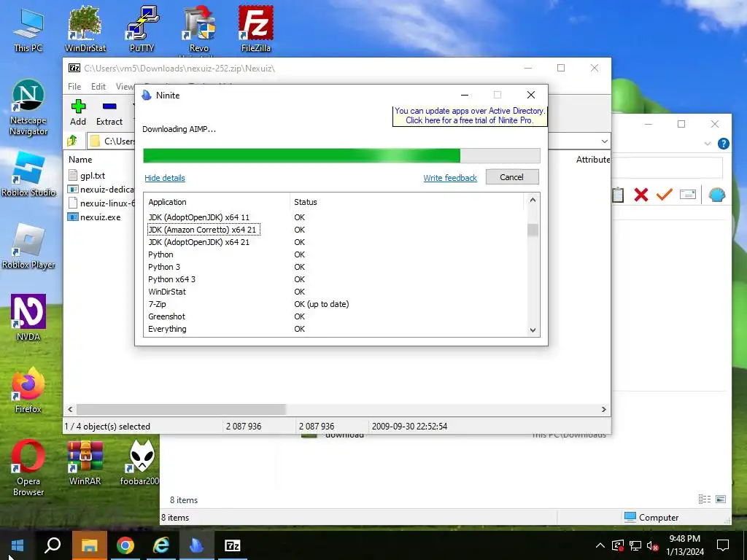This screenshot has height=560, width=747.
Task: Expand 7-Zip address path dropdown
Action: tap(604, 141)
